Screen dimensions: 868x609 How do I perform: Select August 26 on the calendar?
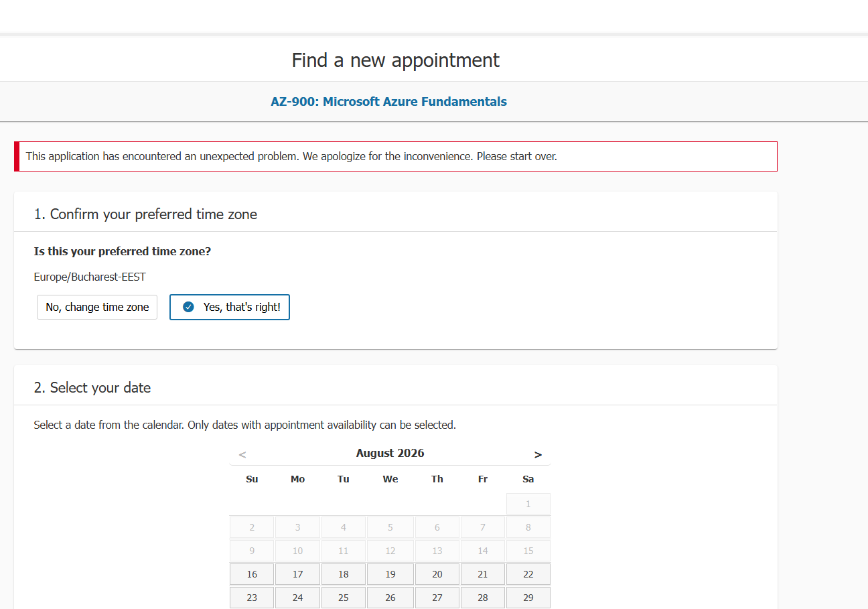(390, 598)
